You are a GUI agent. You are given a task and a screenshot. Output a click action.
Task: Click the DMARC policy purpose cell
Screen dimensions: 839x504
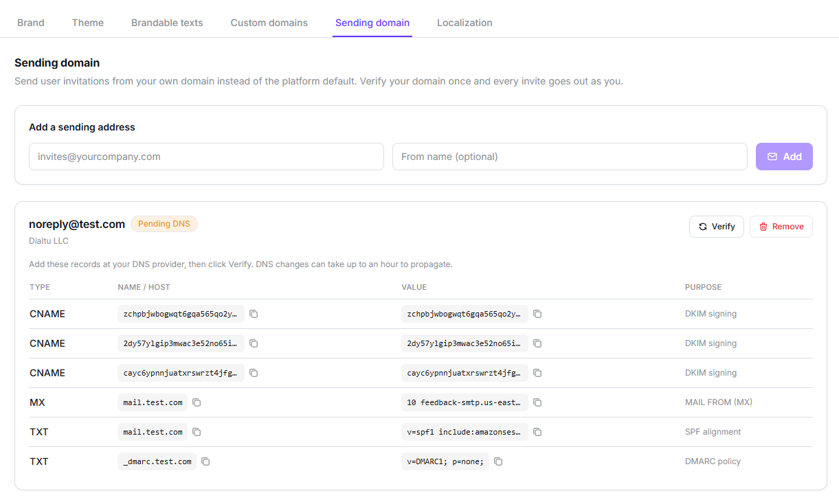pyautogui.click(x=713, y=461)
